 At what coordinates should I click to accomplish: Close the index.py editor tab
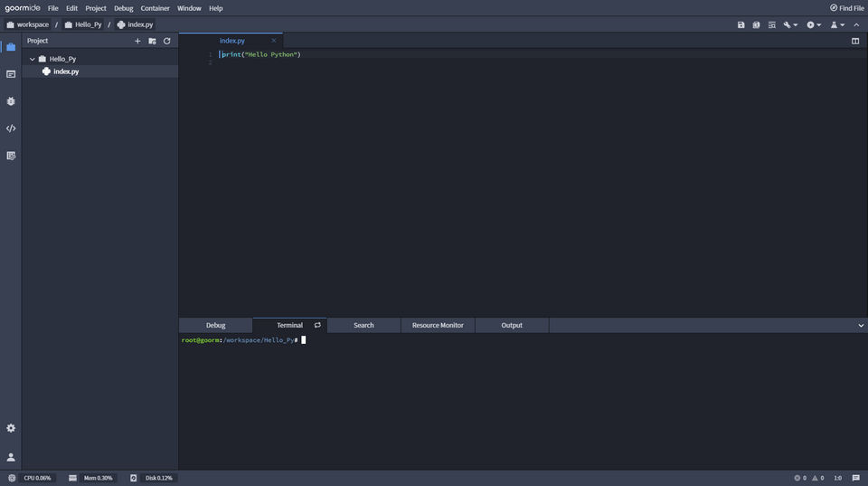click(273, 41)
